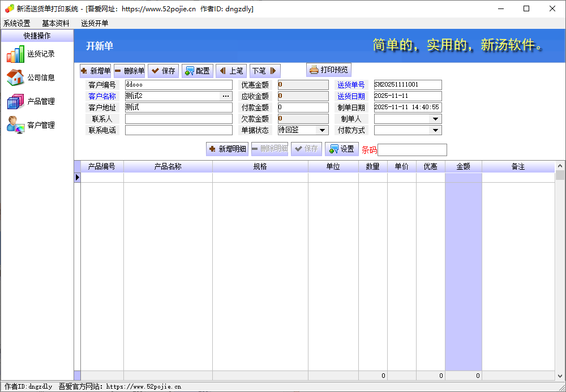Click the 数量 column header
This screenshot has width=566, height=392.
coord(373,167)
